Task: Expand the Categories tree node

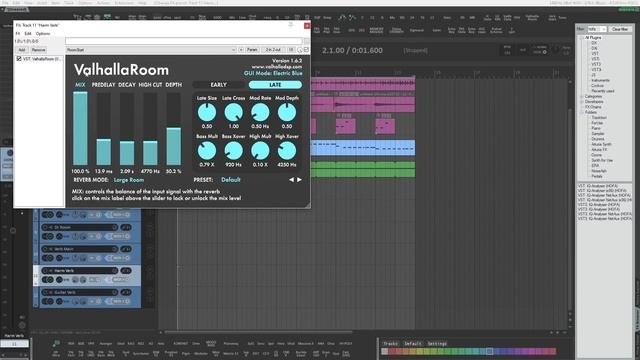Action: [582, 96]
